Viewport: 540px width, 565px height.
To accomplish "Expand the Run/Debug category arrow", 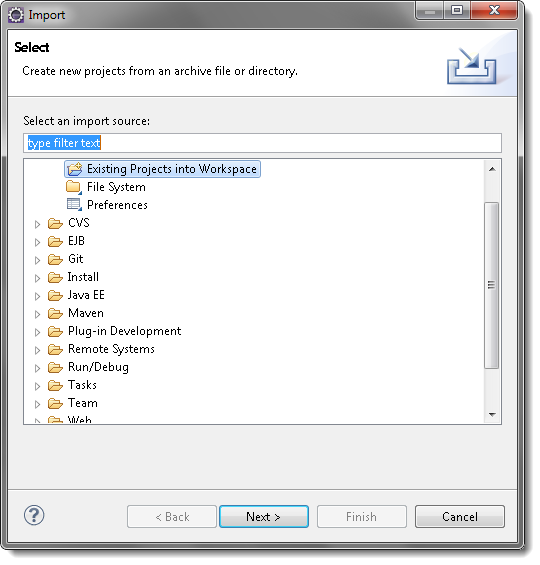I will (37, 369).
